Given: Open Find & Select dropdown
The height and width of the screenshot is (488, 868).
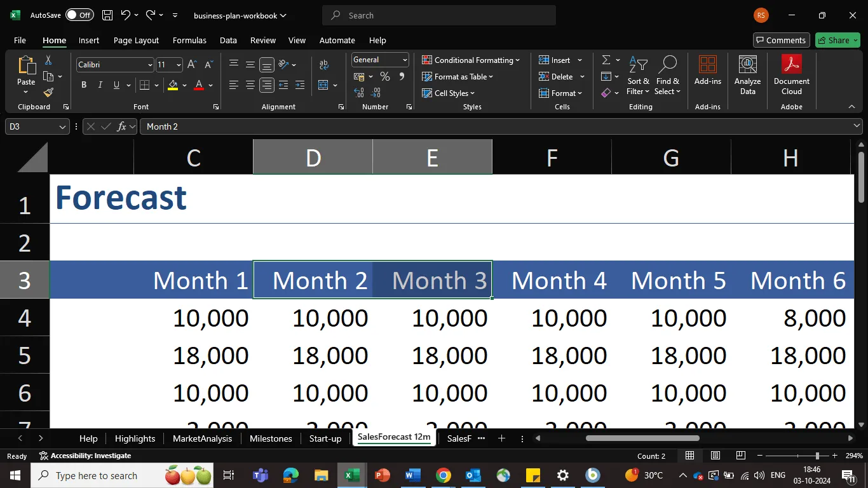Looking at the screenshot, I should (x=667, y=75).
